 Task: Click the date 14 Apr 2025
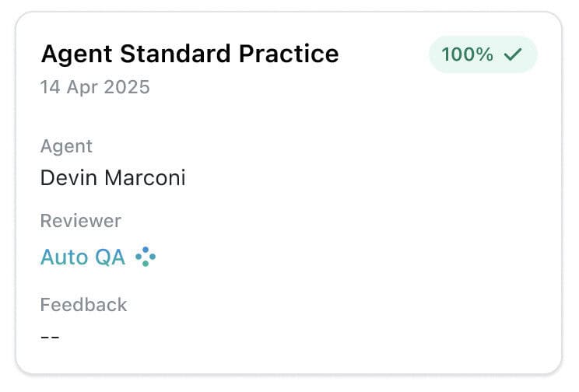[x=95, y=86]
